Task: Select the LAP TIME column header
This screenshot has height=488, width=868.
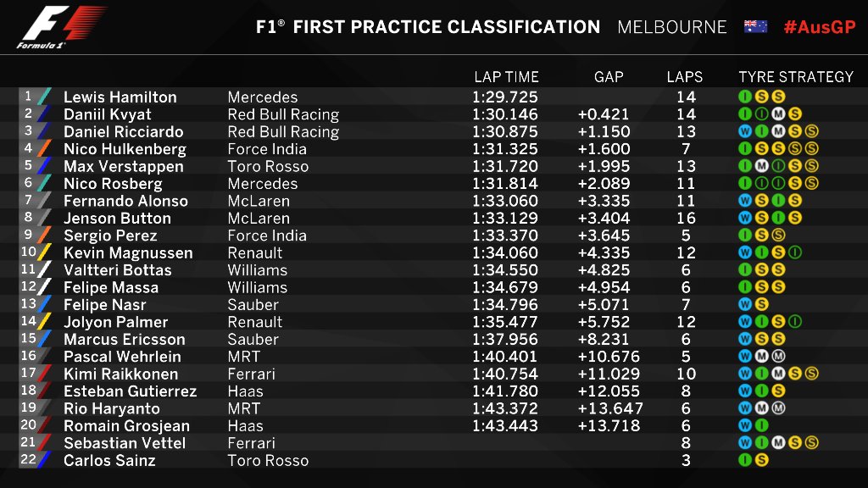Action: pos(506,77)
